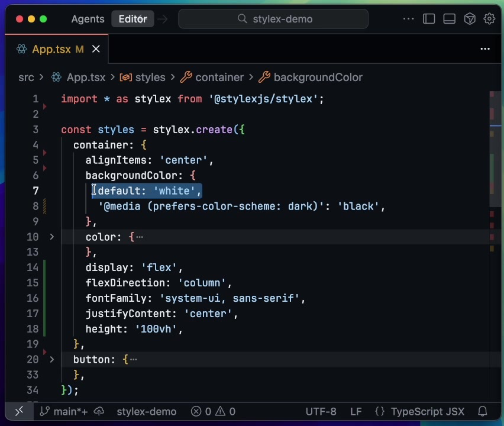Open the Settings gear in the title bar
This screenshot has height=426, width=504.
489,18
